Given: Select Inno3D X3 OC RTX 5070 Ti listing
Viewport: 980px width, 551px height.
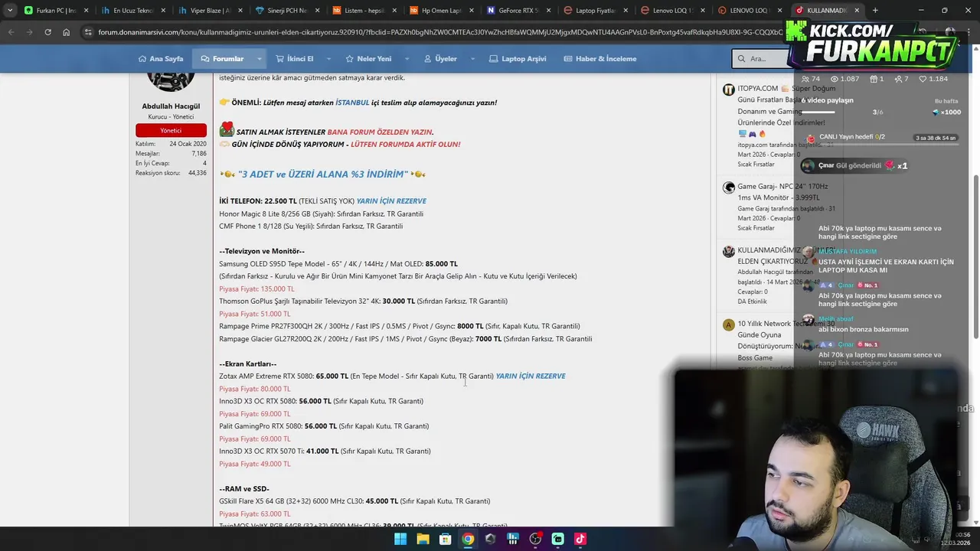Looking at the screenshot, I should pyautogui.click(x=325, y=452).
